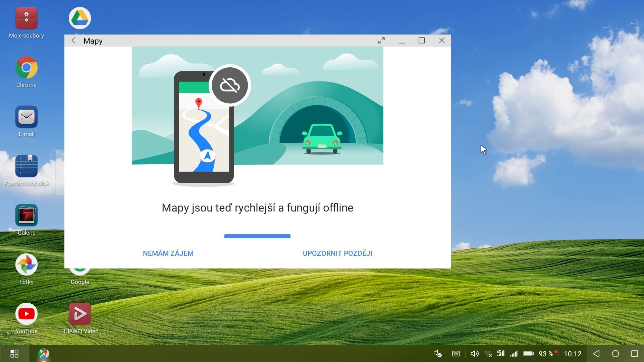Open Poznámkový blok notepad app
This screenshot has height=362, width=644.
26,166
